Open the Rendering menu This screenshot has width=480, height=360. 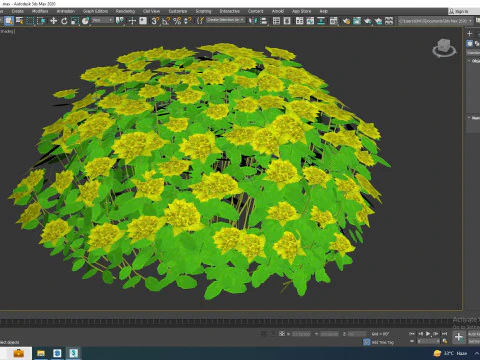point(125,11)
